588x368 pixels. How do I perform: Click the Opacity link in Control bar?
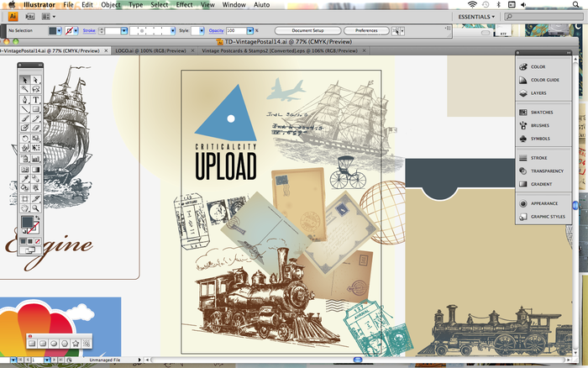coord(217,31)
